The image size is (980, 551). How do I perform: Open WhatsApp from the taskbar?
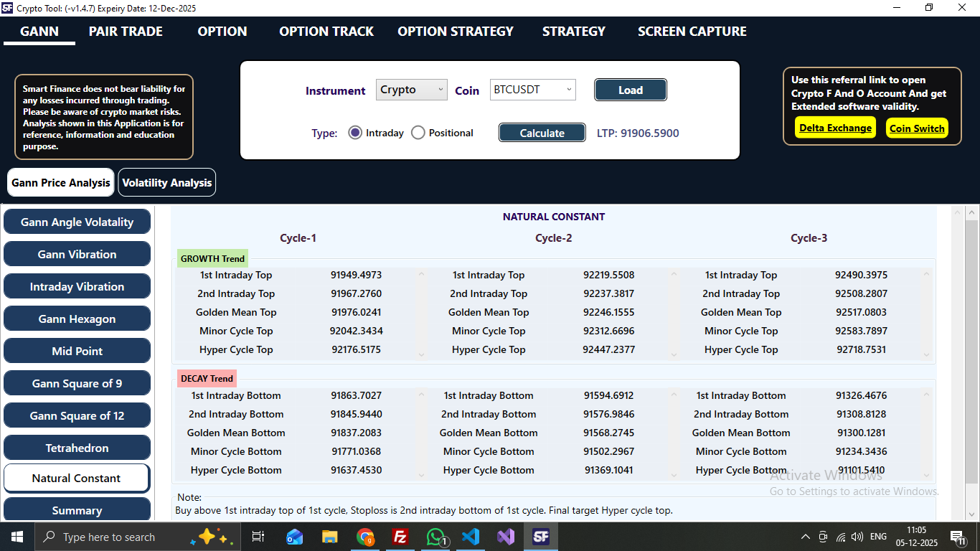435,536
